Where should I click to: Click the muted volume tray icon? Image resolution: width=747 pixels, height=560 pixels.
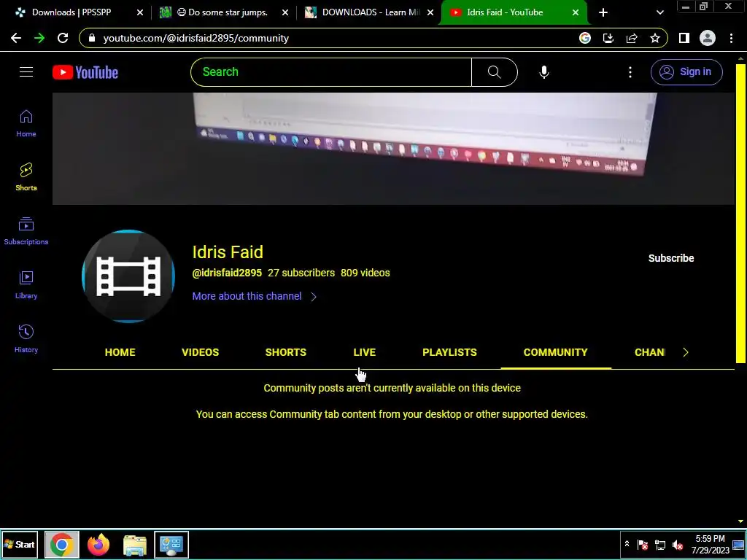point(678,545)
